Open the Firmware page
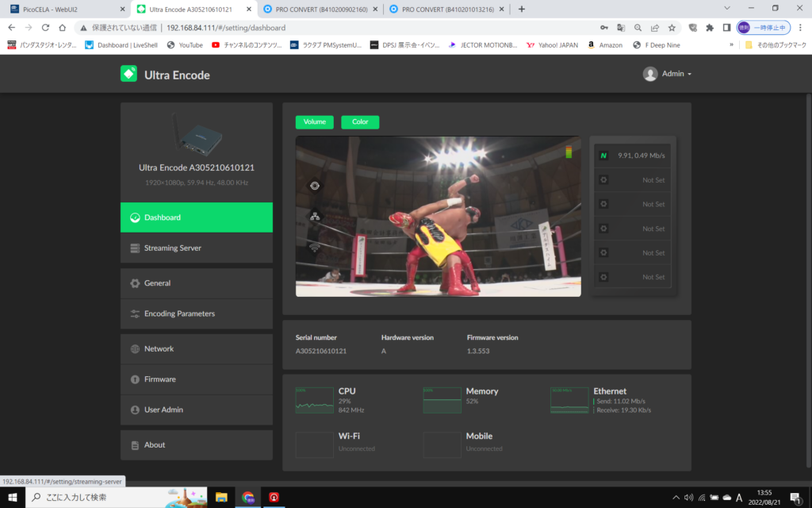The width and height of the screenshot is (812, 508). [197, 379]
